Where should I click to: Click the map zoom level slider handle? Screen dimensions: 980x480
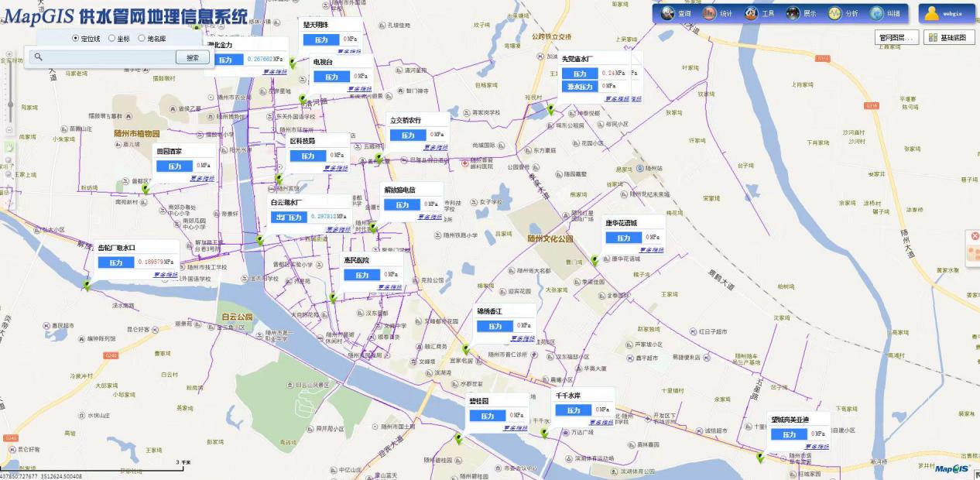[9, 104]
